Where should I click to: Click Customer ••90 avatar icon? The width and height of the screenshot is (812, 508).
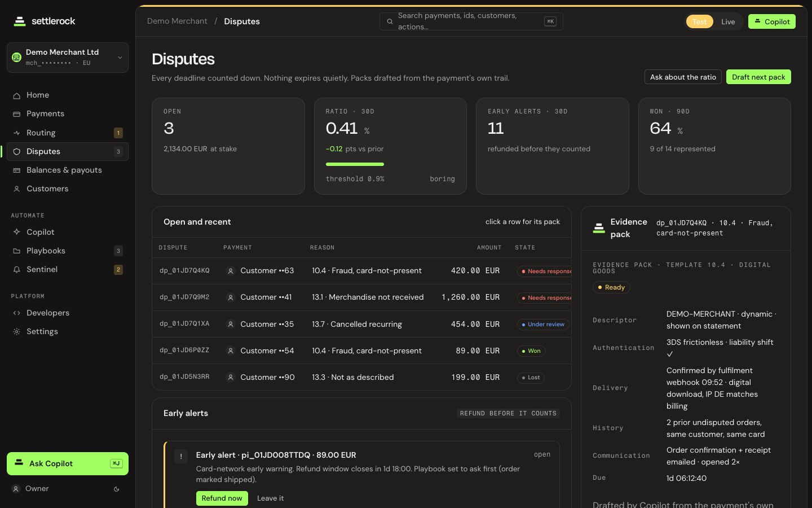tap(231, 378)
